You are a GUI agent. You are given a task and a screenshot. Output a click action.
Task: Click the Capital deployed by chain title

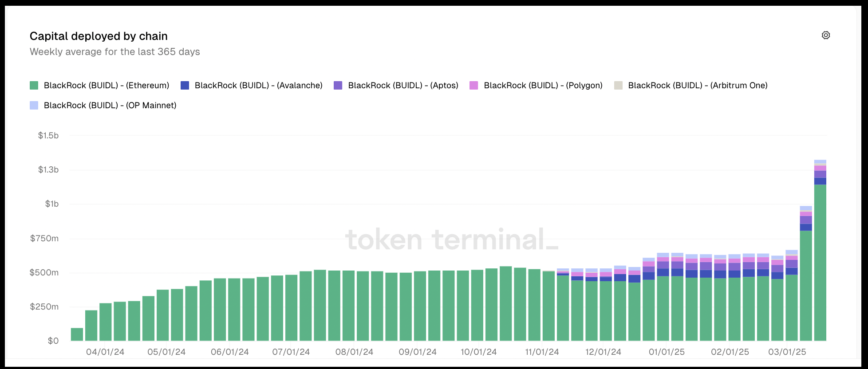pyautogui.click(x=99, y=36)
